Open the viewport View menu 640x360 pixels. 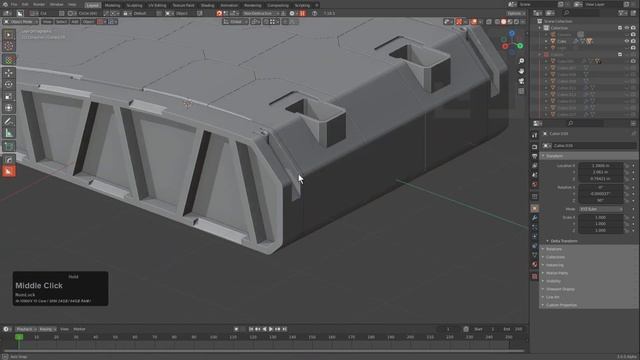(47, 22)
